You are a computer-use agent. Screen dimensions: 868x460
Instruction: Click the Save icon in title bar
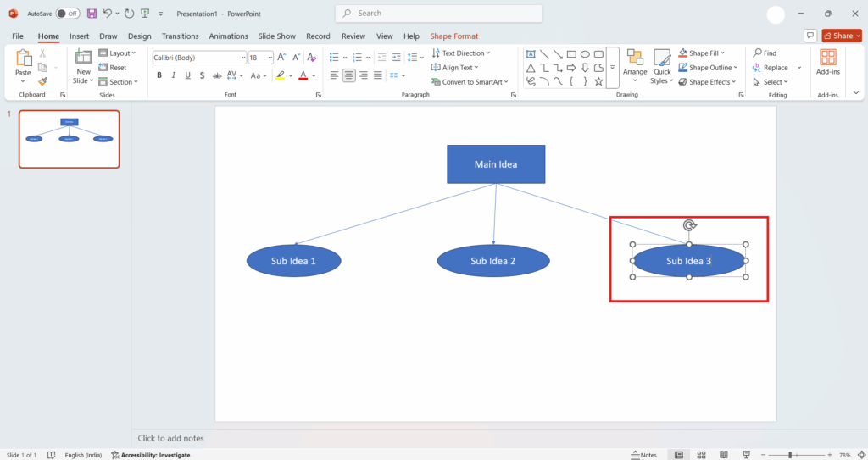tap(92, 14)
